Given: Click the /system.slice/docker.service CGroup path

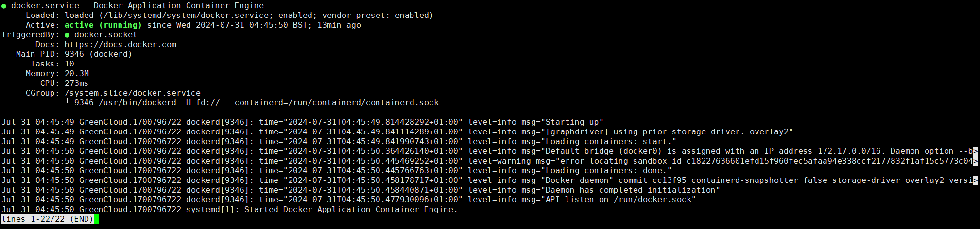Looking at the screenshot, I should tap(132, 93).
